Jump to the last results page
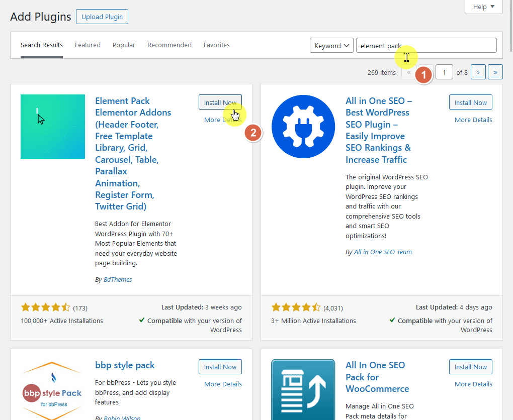Screen dimensions: 513x420 click(495, 72)
